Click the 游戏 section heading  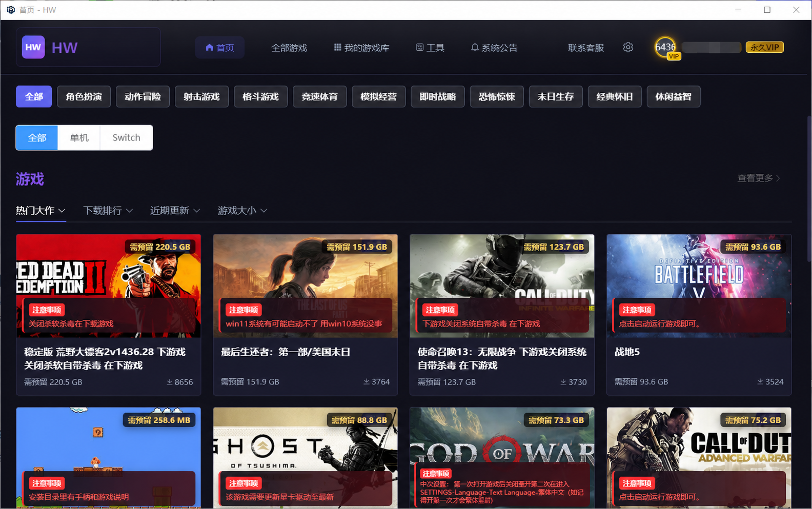(x=30, y=179)
